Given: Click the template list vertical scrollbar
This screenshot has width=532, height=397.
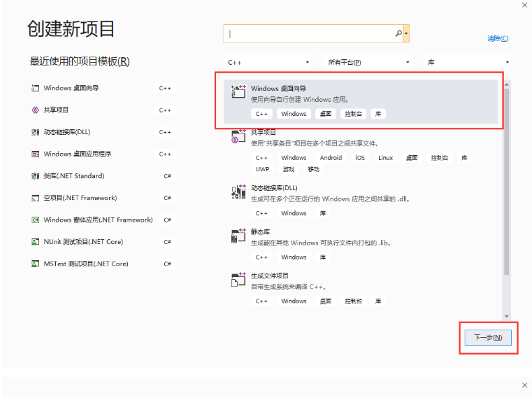Looking at the screenshot, I should pos(506,182).
